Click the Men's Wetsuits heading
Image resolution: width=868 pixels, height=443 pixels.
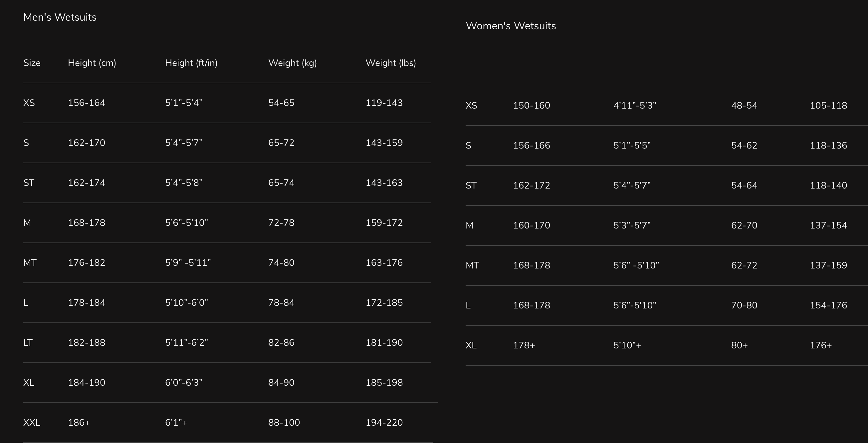coord(60,17)
